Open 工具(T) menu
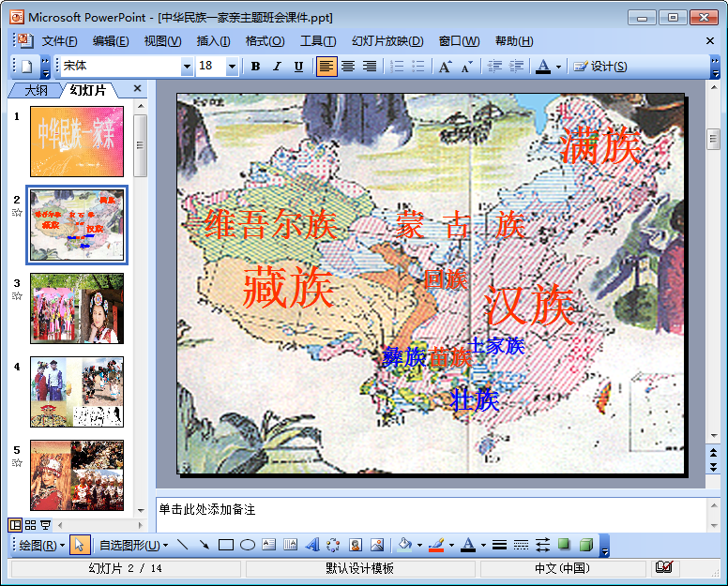Screen dimensions: 728x586 (x=318, y=41)
